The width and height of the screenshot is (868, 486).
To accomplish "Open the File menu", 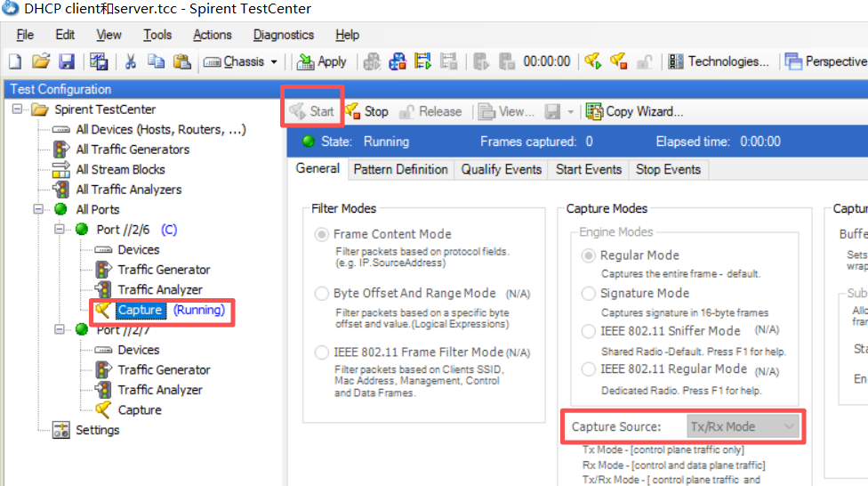I will tap(25, 35).
